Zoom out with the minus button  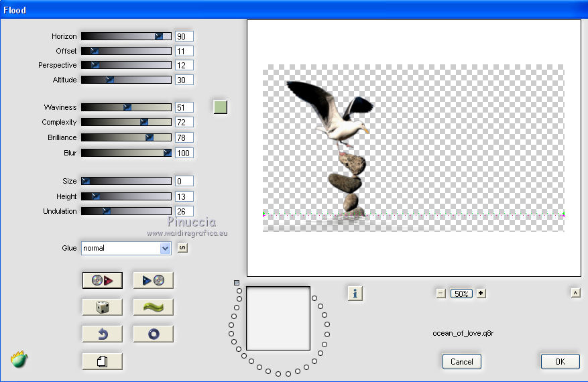point(441,293)
